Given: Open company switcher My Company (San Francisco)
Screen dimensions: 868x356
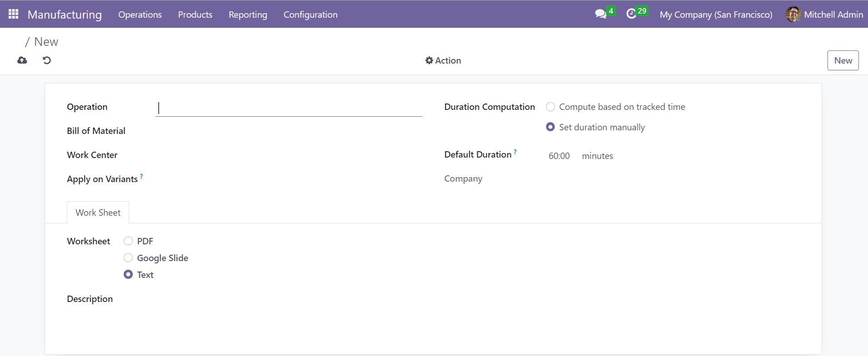Looking at the screenshot, I should pyautogui.click(x=716, y=15).
